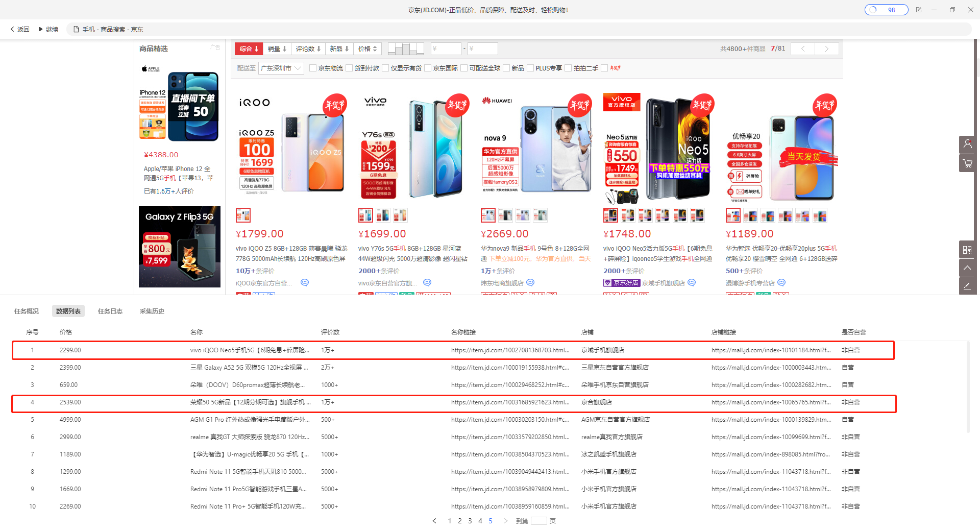Viewport: 980px width, 531px height.
Task: Open 华为nova9 product title link
Action: (536, 253)
